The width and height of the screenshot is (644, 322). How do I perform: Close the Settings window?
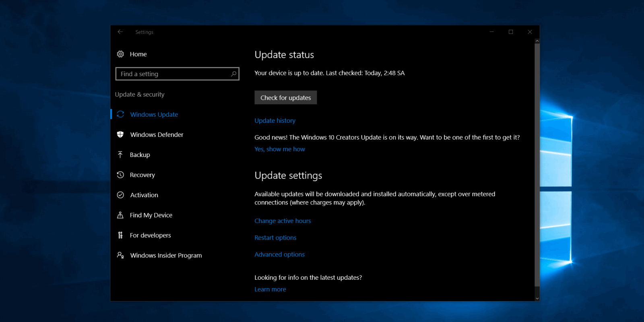point(530,32)
